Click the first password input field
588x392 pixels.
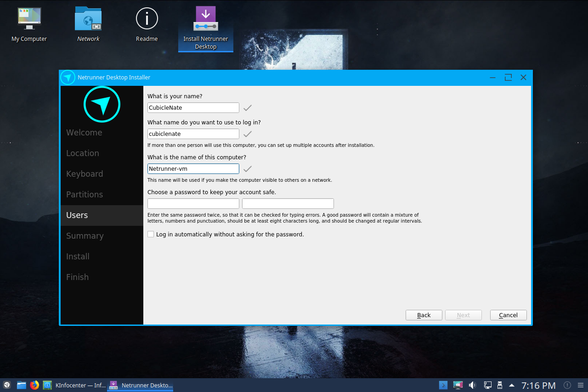click(193, 203)
